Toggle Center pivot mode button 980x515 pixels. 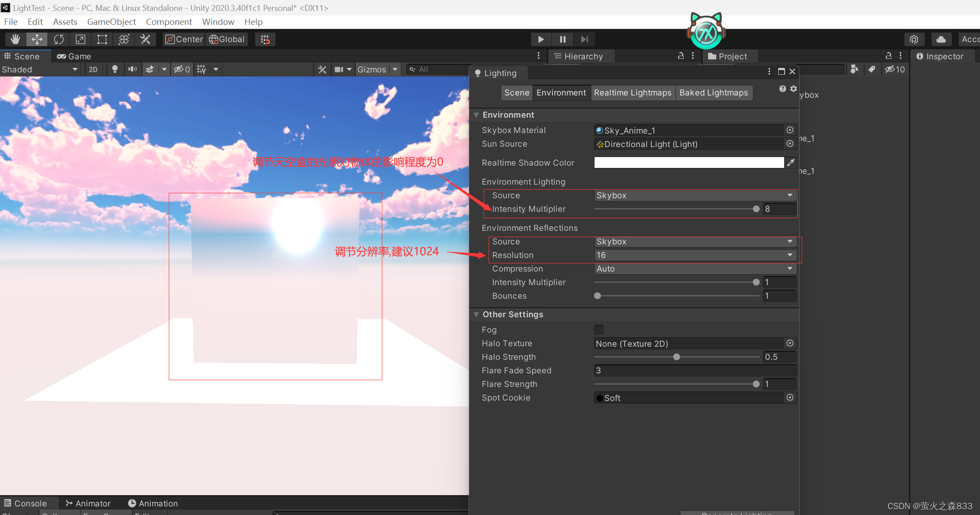pyautogui.click(x=184, y=39)
